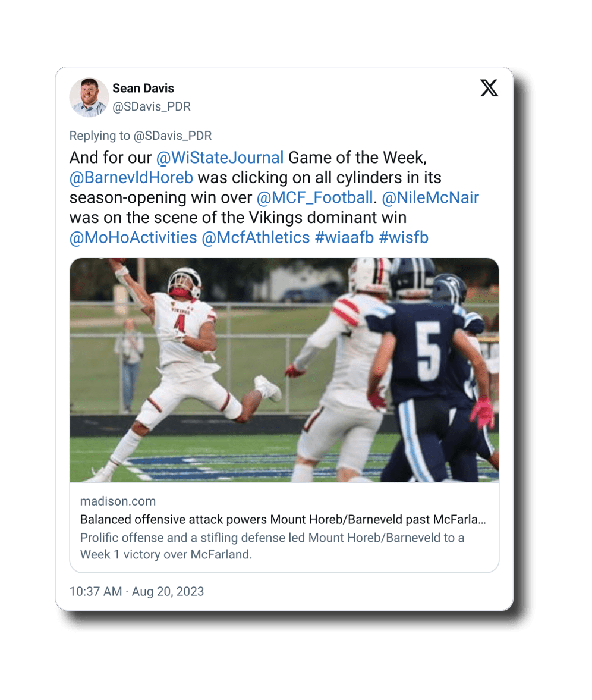Click the @SDavis_PDR handle under name
The height and width of the screenshot is (700, 592).
point(152,106)
